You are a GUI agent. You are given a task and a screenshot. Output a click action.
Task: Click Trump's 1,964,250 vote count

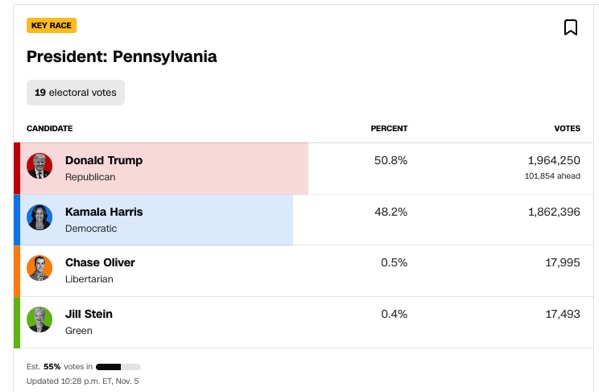click(x=554, y=160)
